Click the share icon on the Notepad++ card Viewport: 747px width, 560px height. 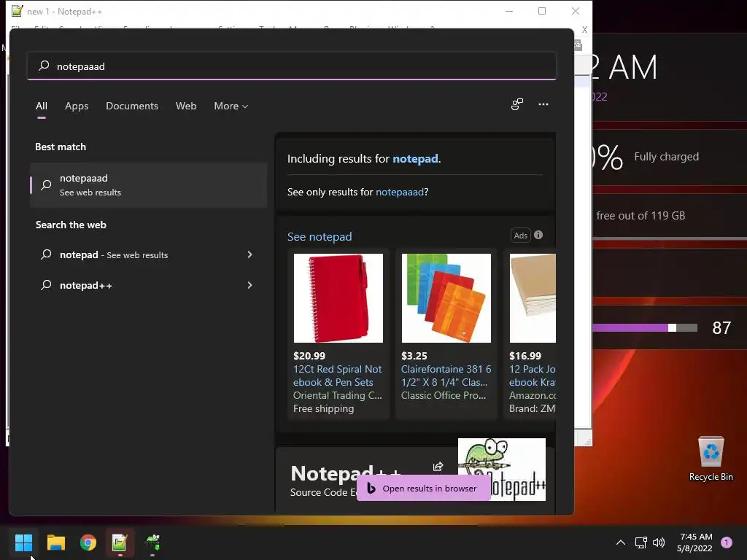click(438, 466)
